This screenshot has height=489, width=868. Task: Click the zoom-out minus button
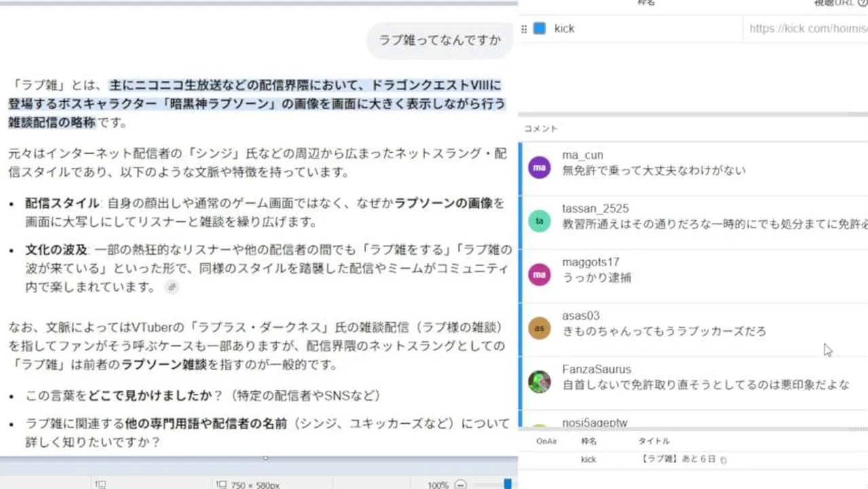tap(460, 485)
